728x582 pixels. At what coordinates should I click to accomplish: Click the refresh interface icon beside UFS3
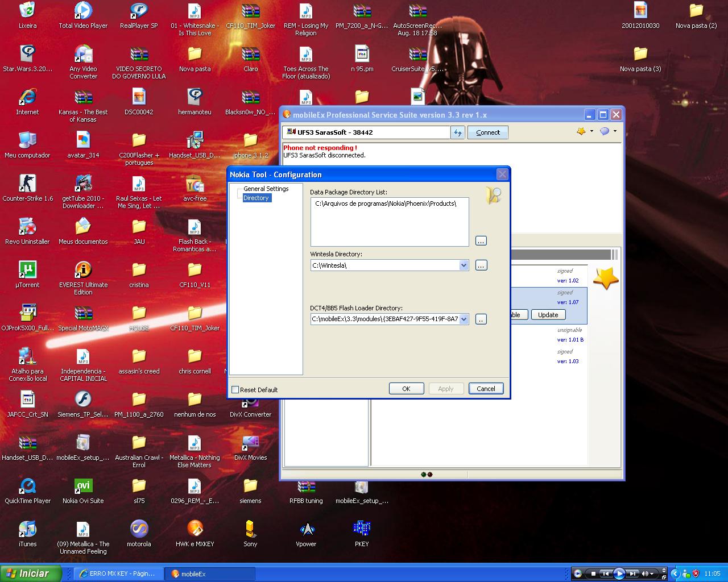pos(458,132)
